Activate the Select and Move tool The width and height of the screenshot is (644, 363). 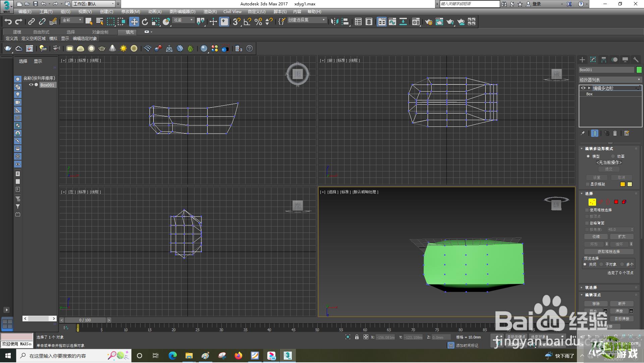134,22
